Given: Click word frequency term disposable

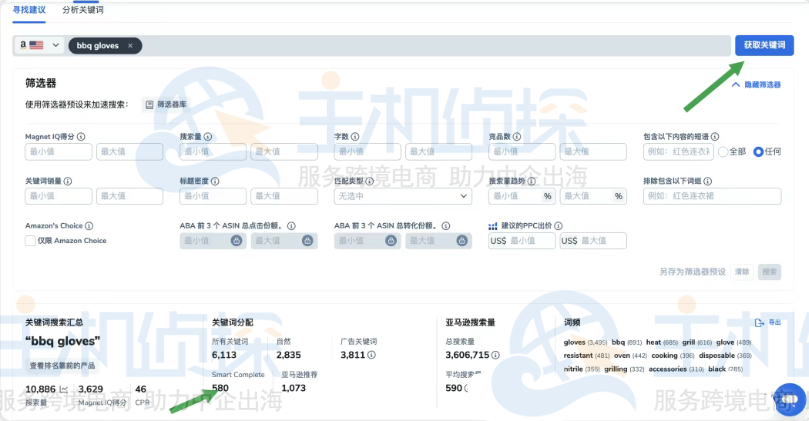Looking at the screenshot, I should [x=717, y=356].
